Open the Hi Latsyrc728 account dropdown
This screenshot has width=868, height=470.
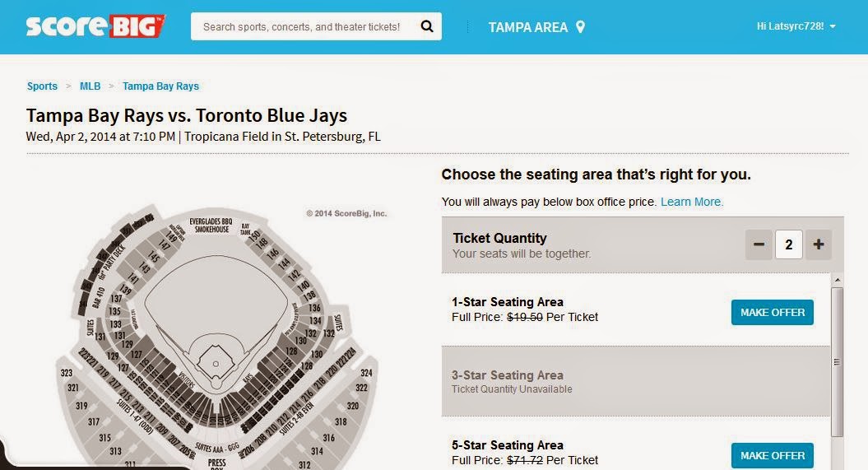(x=796, y=26)
